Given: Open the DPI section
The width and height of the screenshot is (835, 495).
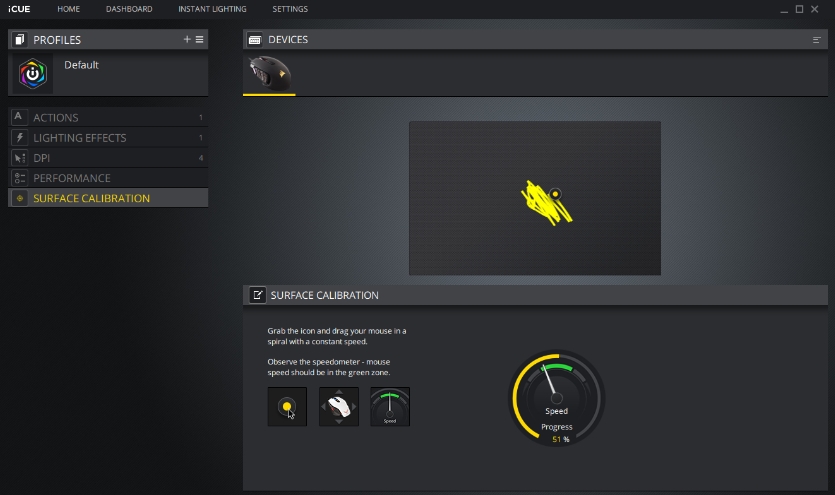Looking at the screenshot, I should [108, 158].
